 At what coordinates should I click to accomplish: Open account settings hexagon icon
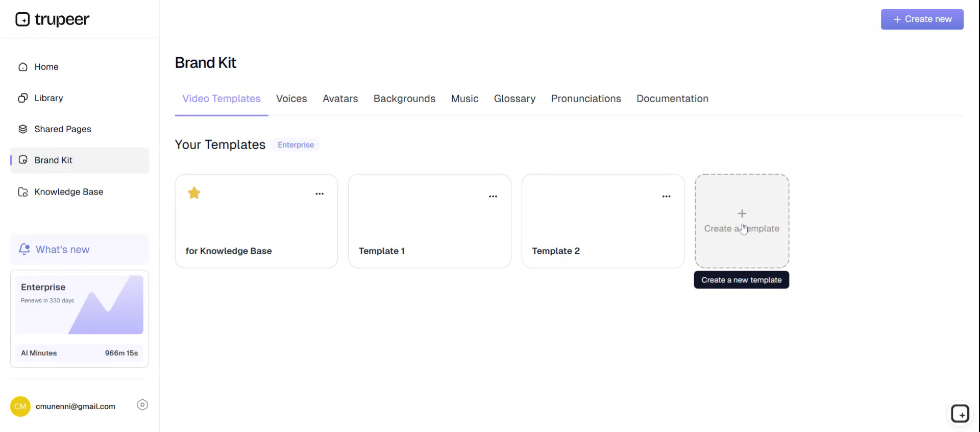click(142, 405)
